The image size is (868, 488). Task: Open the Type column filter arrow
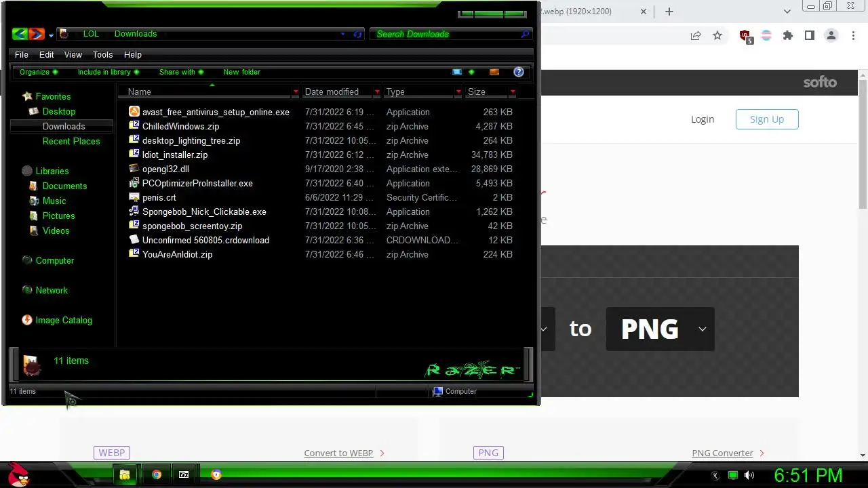(458, 91)
